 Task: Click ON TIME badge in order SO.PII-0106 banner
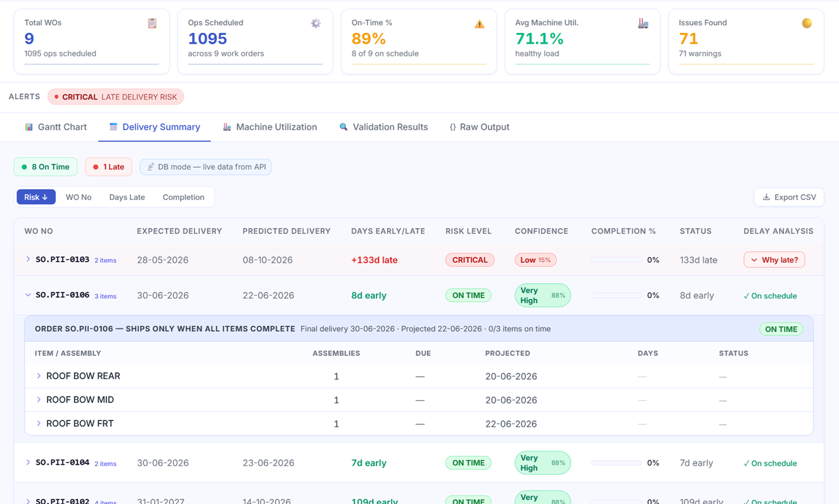pos(781,329)
